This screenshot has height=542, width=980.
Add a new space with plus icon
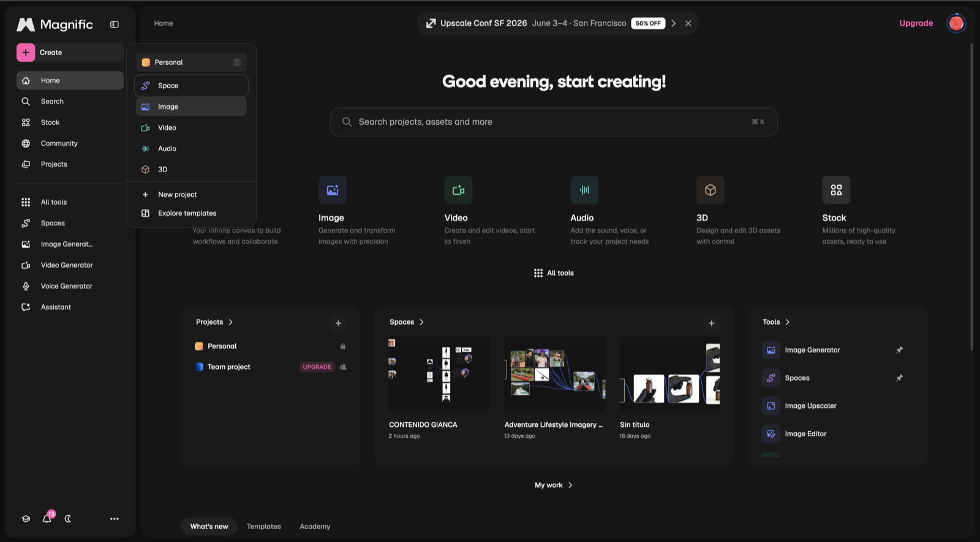[711, 323]
